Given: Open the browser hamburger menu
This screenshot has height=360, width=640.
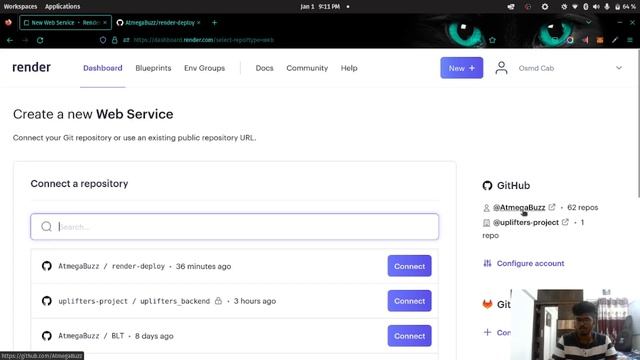Looking at the screenshot, I should point(630,40).
